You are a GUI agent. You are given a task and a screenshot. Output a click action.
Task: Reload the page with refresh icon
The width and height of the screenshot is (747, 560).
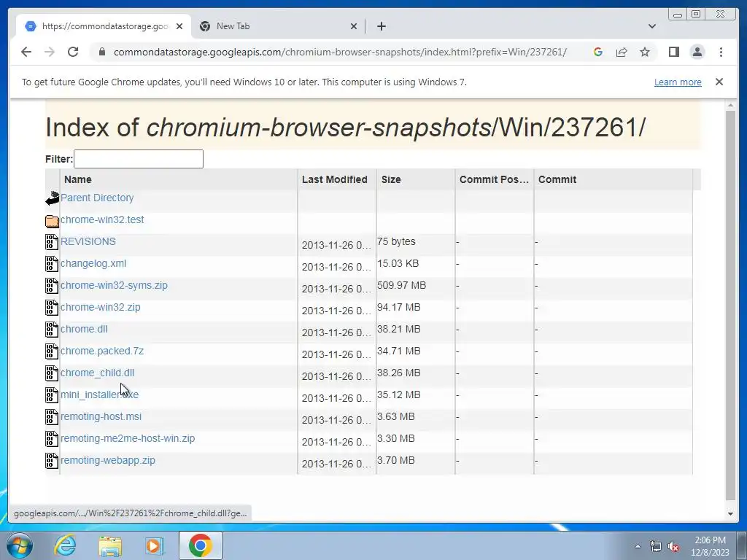[73, 52]
